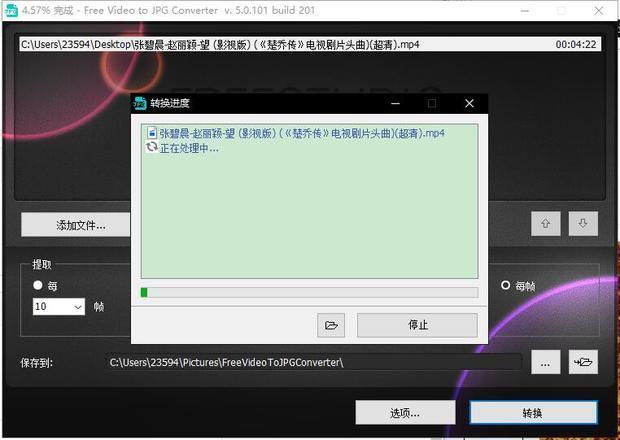The image size is (620, 440).
Task: Click the 转换 convert button
Action: (x=533, y=413)
